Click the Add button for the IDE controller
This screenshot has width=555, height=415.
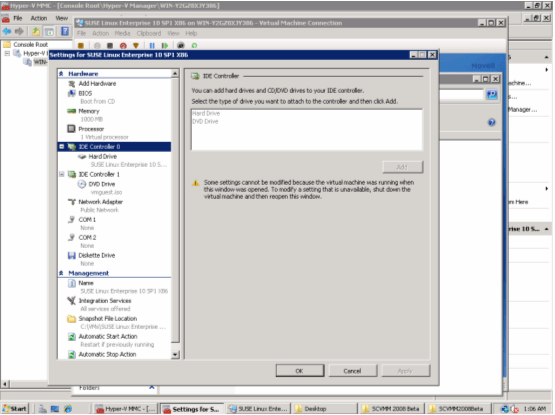402,167
